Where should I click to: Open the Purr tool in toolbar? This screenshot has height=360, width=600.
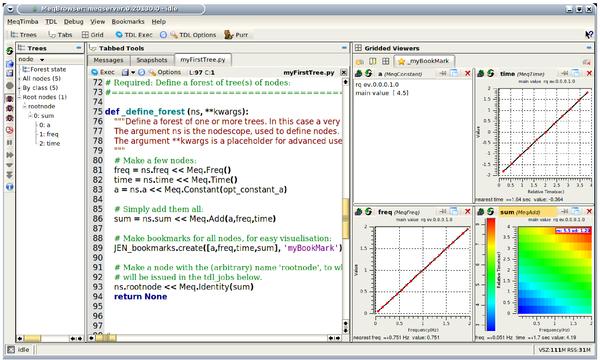(236, 35)
